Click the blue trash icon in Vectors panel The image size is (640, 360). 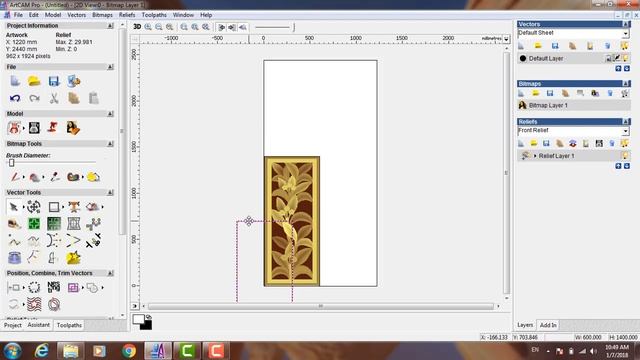607,46
